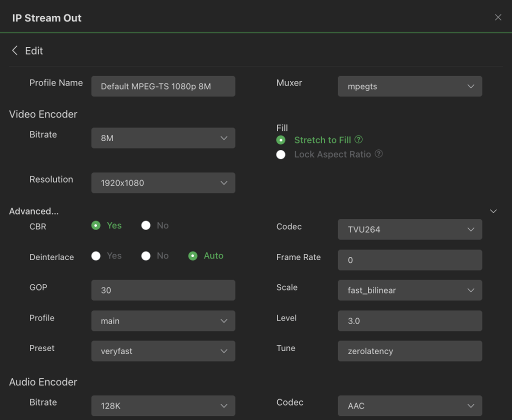Open the Resolution dropdown showing 1920x1080
The image size is (512, 420).
[163, 183]
